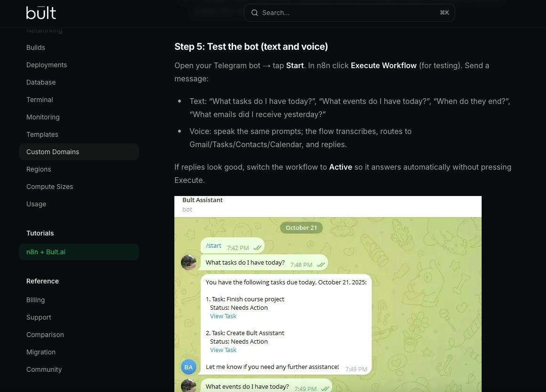
Task: Browse the Templates page
Action: coord(42,134)
